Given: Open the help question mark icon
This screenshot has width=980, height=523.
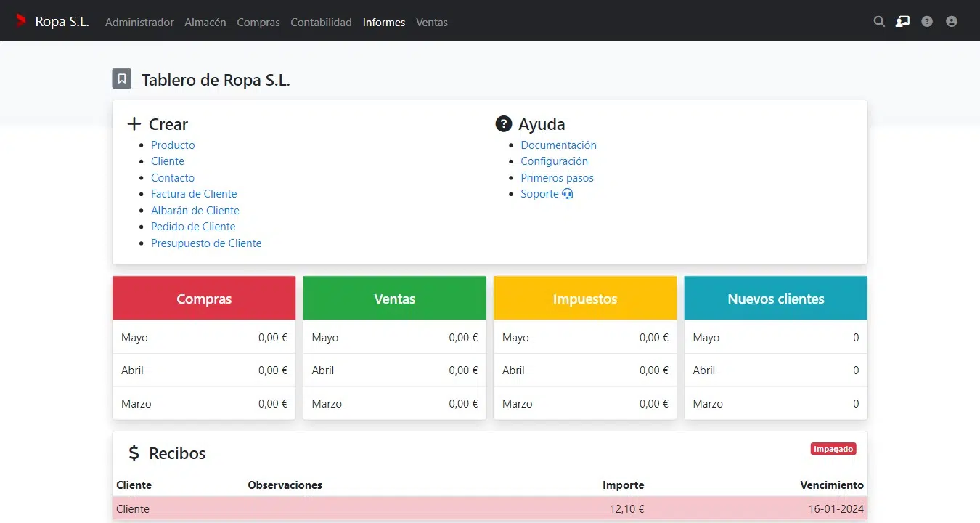Looking at the screenshot, I should 927,22.
